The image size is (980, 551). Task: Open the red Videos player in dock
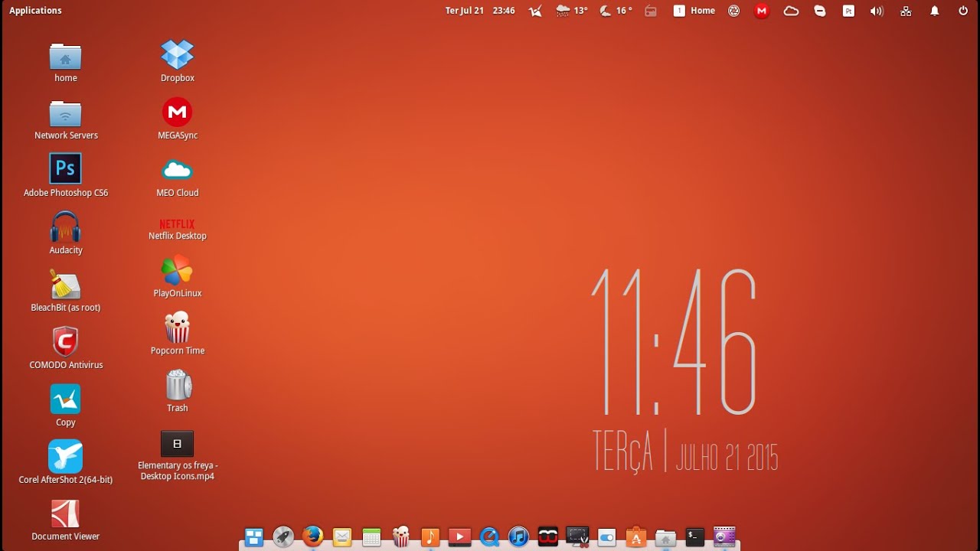point(459,537)
